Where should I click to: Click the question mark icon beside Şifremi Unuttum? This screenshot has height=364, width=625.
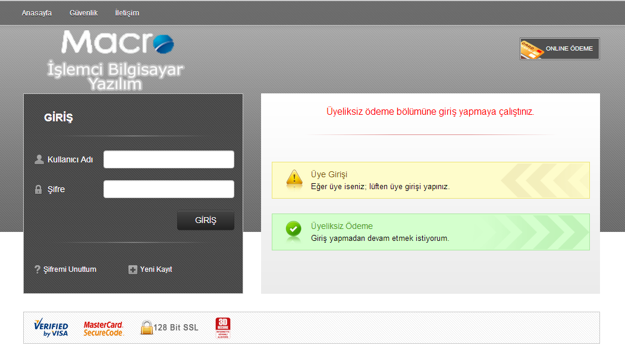click(37, 269)
